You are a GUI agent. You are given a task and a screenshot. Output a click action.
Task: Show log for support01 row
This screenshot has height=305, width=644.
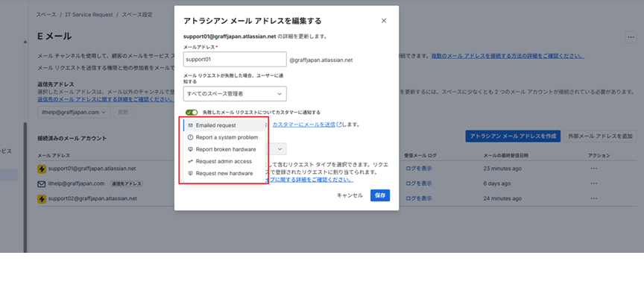(418, 169)
